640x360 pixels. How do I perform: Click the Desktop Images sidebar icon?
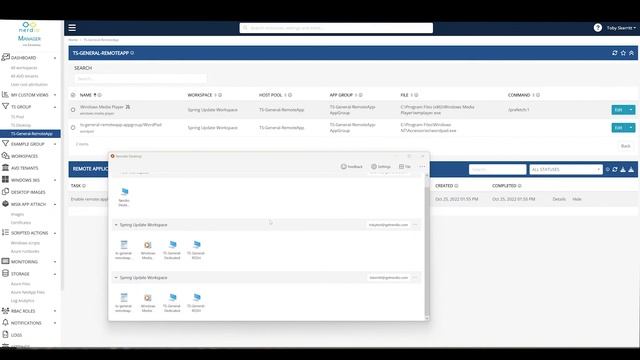(x=5, y=192)
